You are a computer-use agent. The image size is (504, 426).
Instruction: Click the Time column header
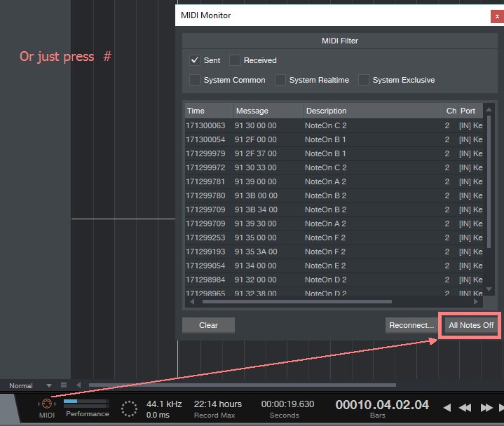(x=210, y=111)
